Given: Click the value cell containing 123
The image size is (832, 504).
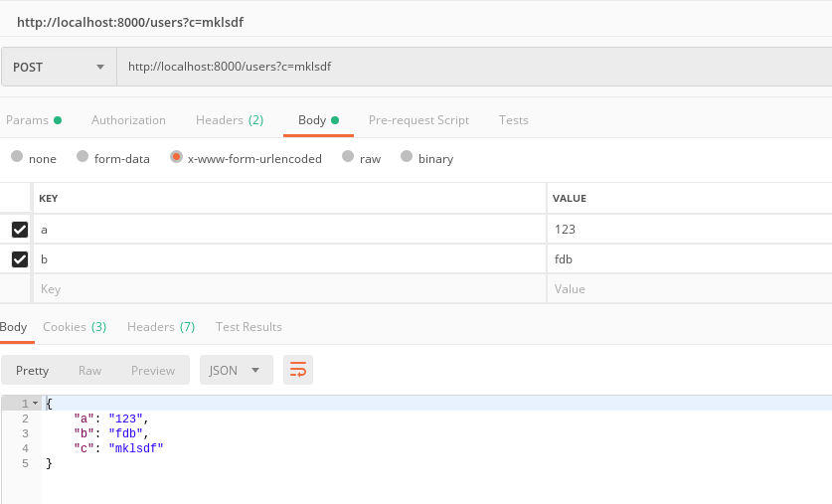Looking at the screenshot, I should (x=690, y=230).
